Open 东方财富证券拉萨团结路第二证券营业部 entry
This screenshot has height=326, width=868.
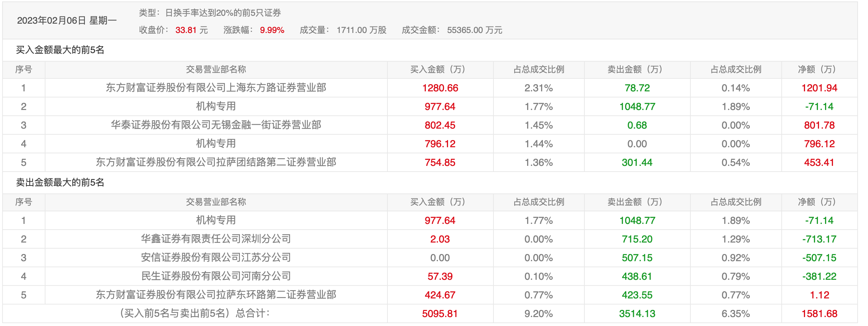(216, 162)
